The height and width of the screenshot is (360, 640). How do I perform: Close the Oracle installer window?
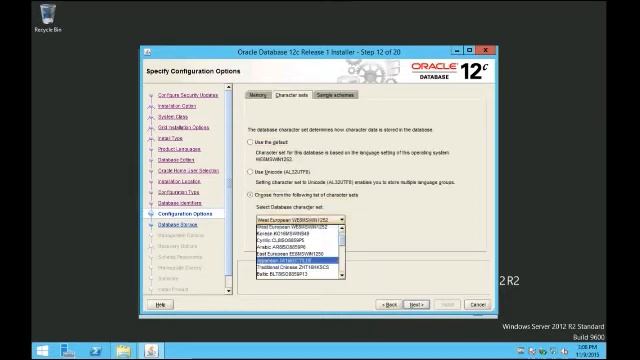click(x=485, y=51)
